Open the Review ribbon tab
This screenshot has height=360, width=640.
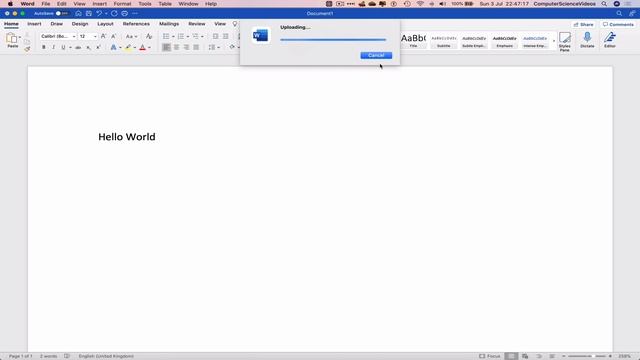[x=197, y=24]
